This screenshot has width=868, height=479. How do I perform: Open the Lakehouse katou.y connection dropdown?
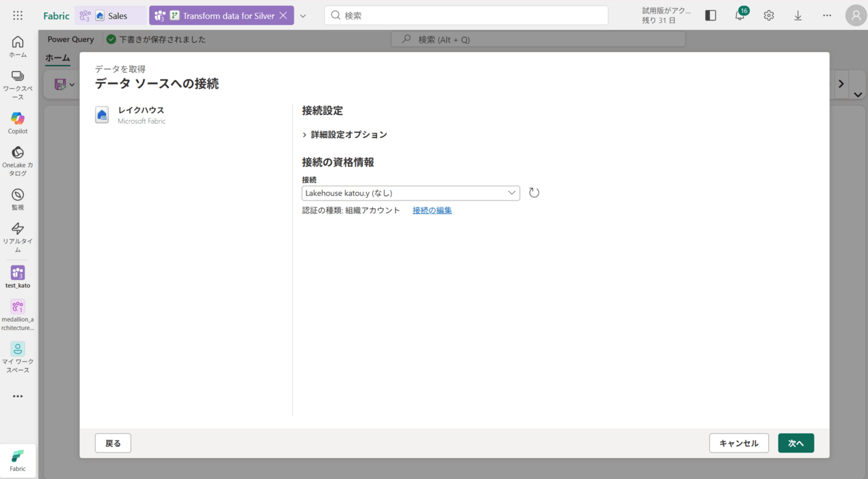tap(410, 193)
